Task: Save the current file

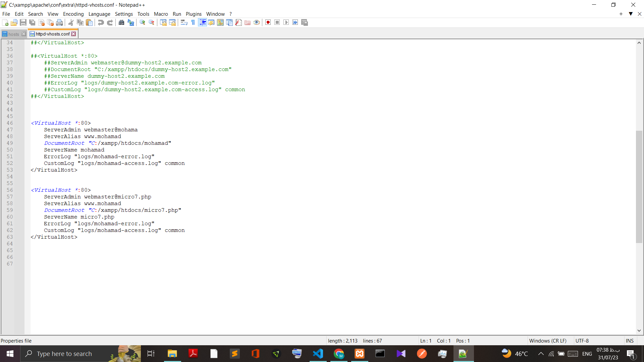Action: [23, 22]
